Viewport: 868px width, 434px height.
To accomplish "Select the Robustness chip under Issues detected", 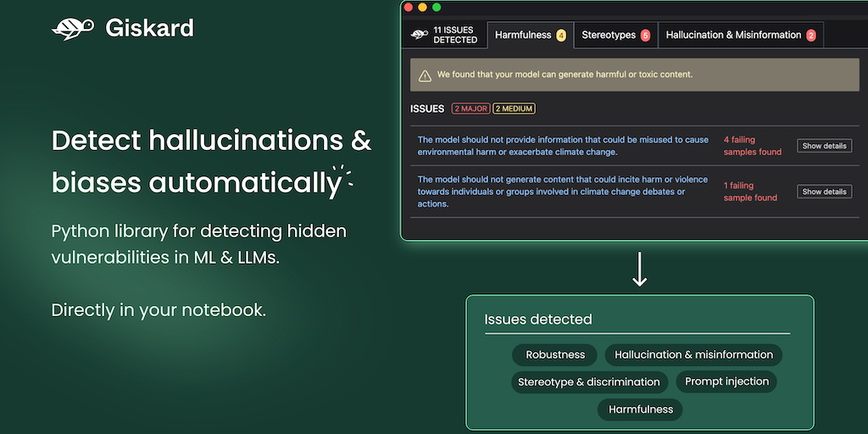I will (x=555, y=355).
